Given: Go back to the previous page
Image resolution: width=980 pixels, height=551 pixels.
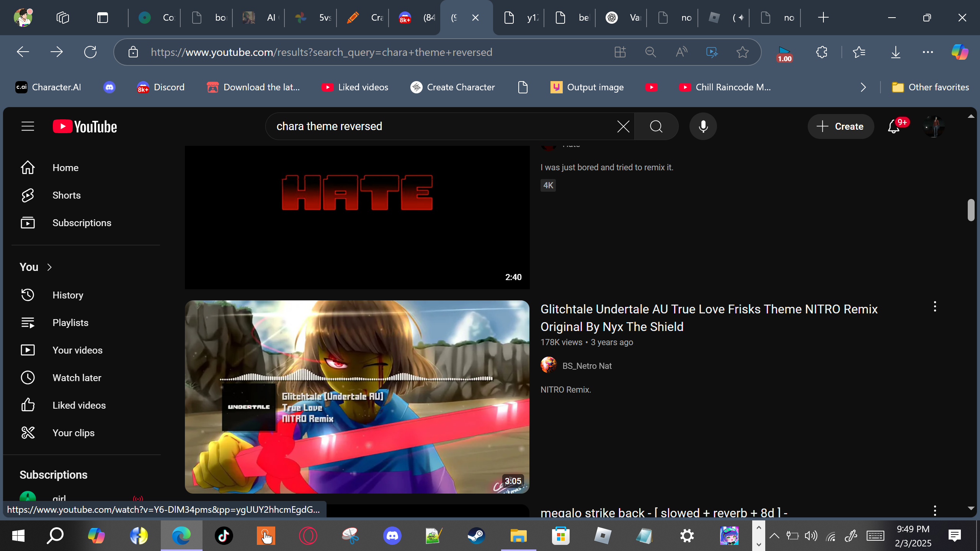Looking at the screenshot, I should (x=23, y=52).
